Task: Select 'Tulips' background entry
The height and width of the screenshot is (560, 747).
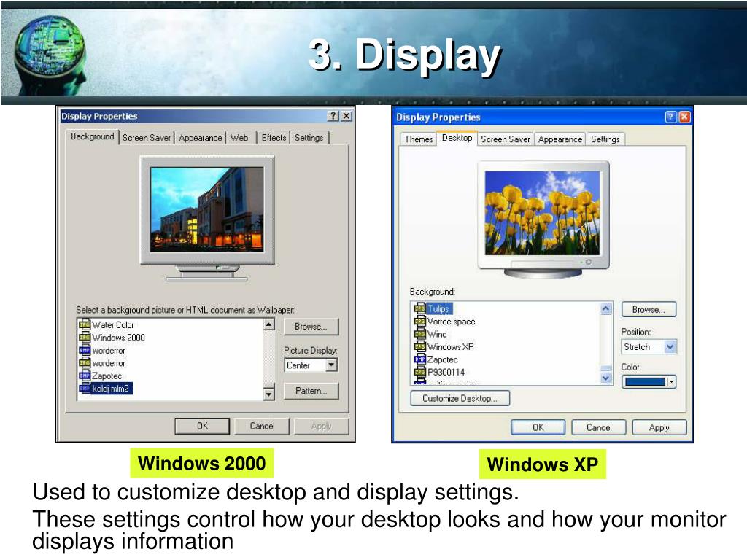Action: point(438,308)
